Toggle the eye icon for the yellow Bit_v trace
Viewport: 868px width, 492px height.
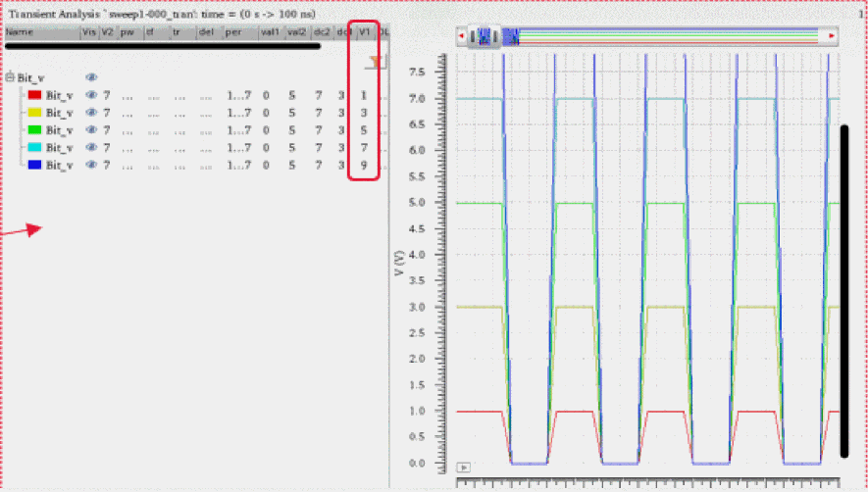tap(91, 113)
